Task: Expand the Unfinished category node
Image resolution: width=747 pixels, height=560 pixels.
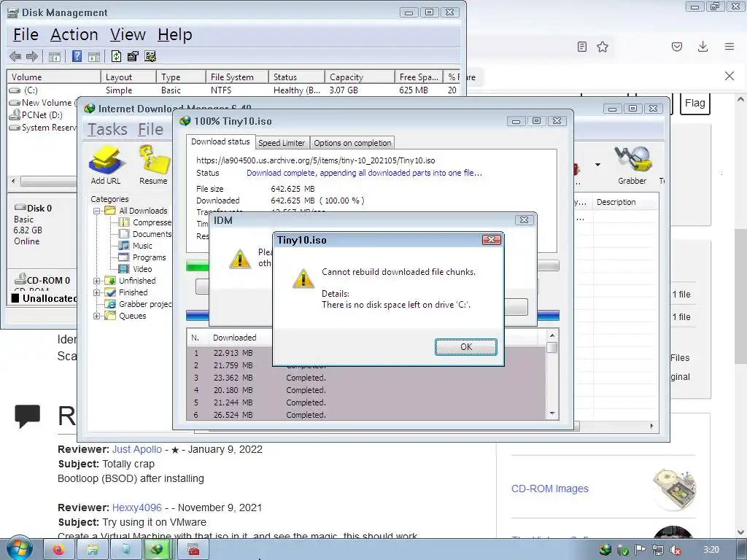Action: coord(97,281)
